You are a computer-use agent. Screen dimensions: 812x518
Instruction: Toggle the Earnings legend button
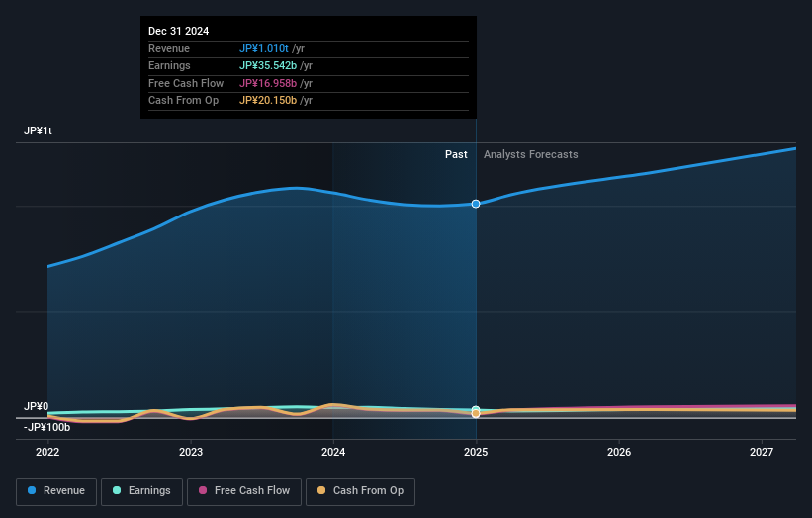click(141, 491)
